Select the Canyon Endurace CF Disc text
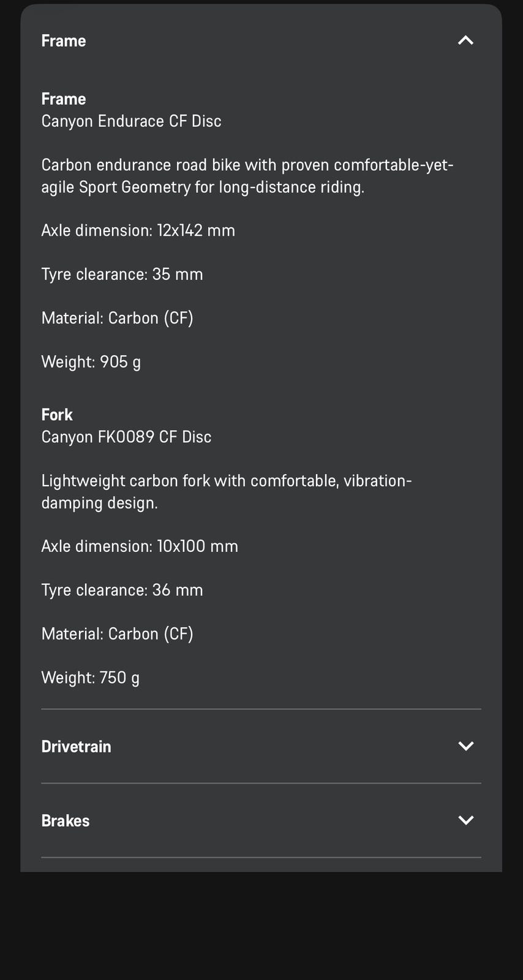 (x=131, y=121)
